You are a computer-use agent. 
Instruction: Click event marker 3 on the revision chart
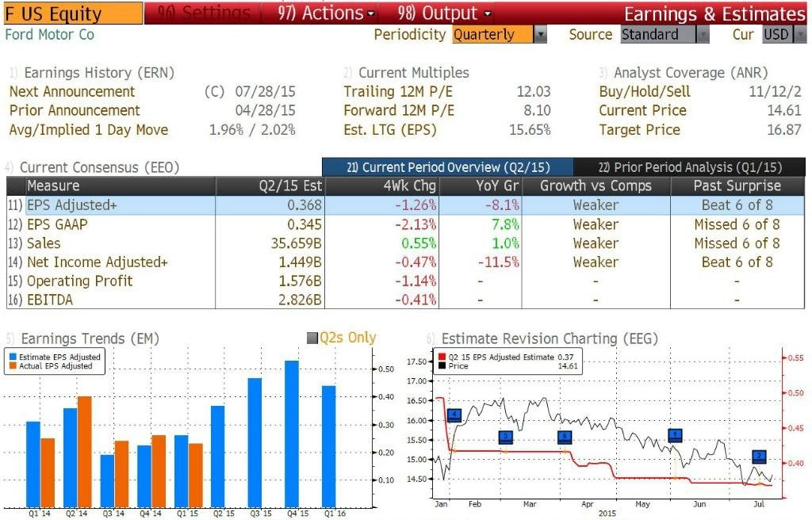point(505,437)
